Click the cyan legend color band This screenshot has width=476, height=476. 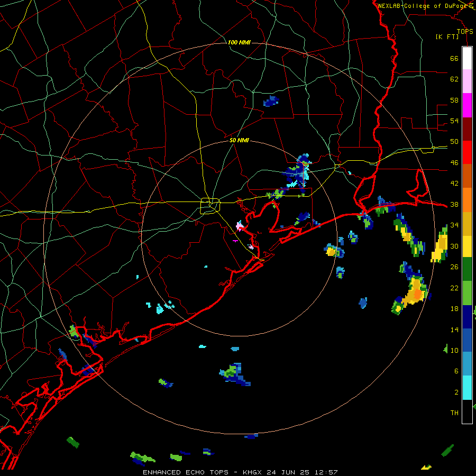(x=467, y=388)
